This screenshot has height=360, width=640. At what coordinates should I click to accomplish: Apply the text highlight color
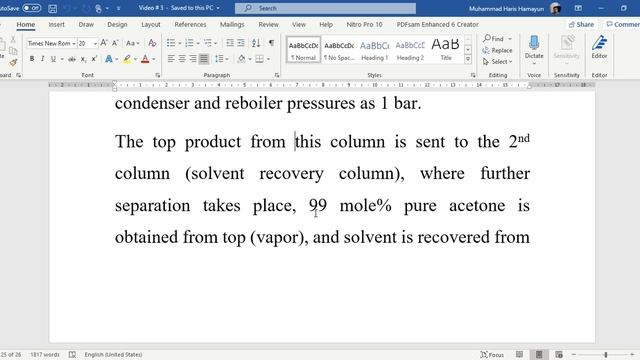(127, 59)
